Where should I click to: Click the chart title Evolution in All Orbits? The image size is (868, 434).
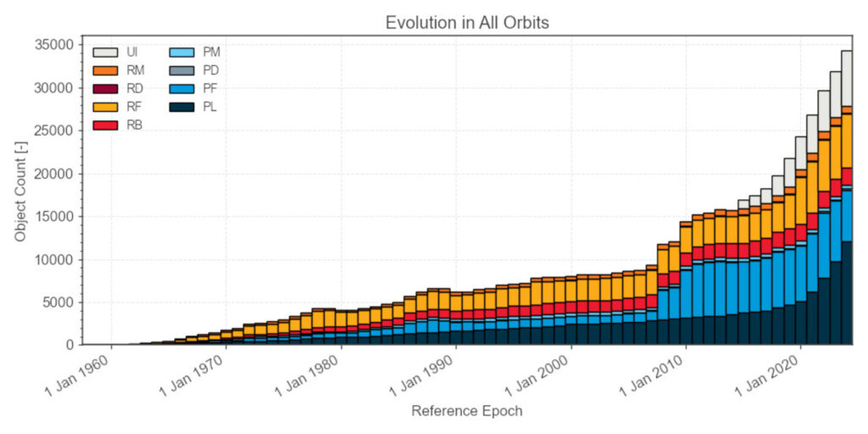(467, 23)
